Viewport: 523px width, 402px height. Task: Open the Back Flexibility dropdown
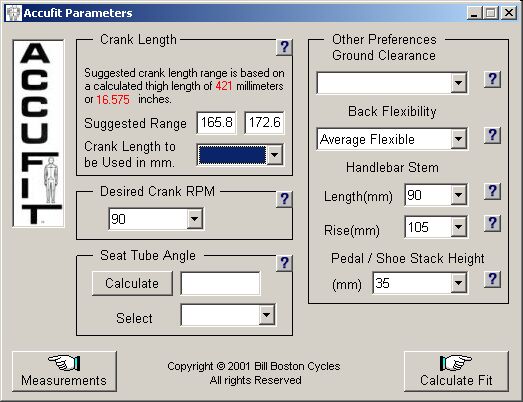[x=459, y=139]
